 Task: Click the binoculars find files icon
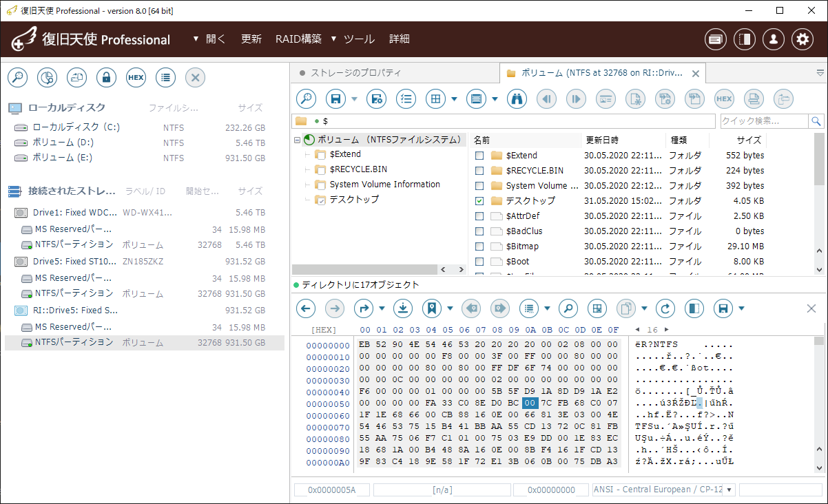click(517, 99)
